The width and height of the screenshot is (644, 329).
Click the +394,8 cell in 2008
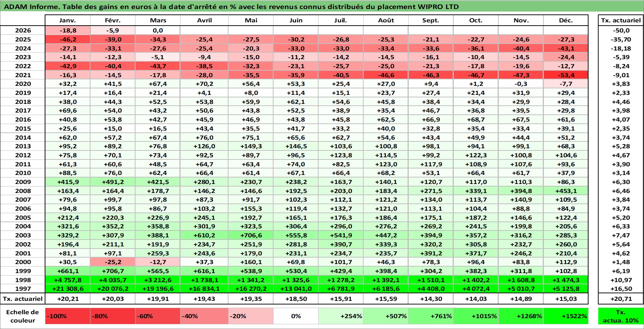click(x=521, y=191)
